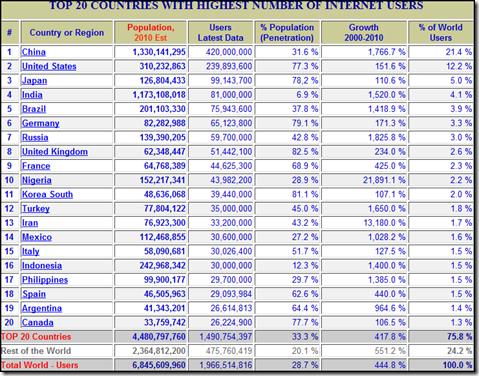Select the Growth 2000-2010 header
Viewport: 479px width, 376px height.
coord(364,33)
